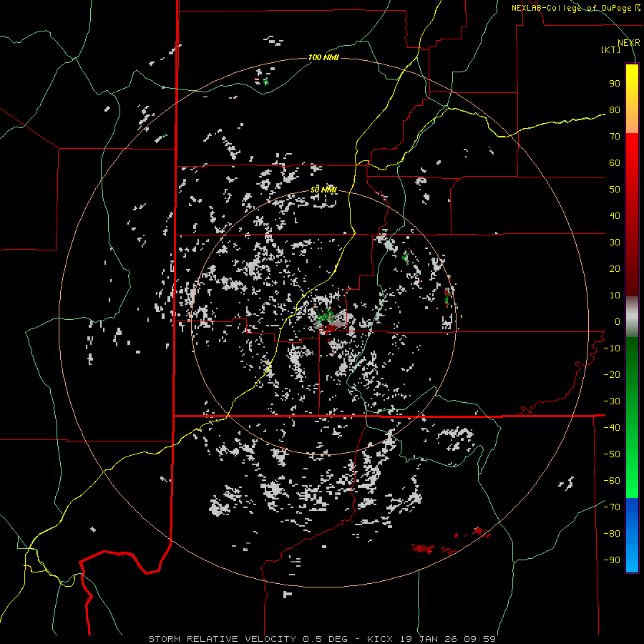
Task: Click the "KICX 19 JAN 26 09:59" timestamp
Action: pyautogui.click(x=431, y=639)
